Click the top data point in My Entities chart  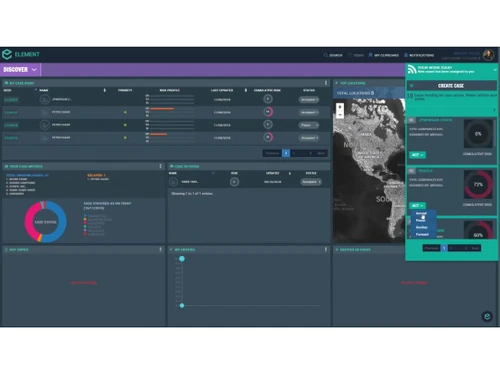tap(182, 259)
